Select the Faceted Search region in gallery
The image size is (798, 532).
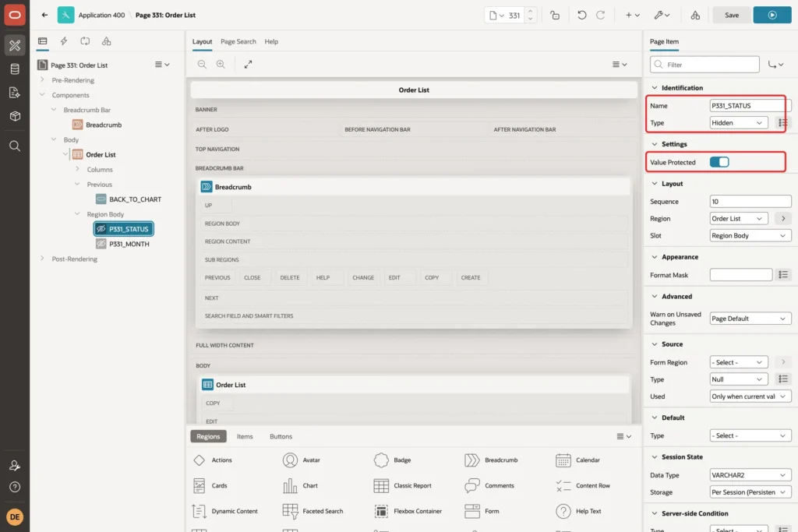point(313,511)
